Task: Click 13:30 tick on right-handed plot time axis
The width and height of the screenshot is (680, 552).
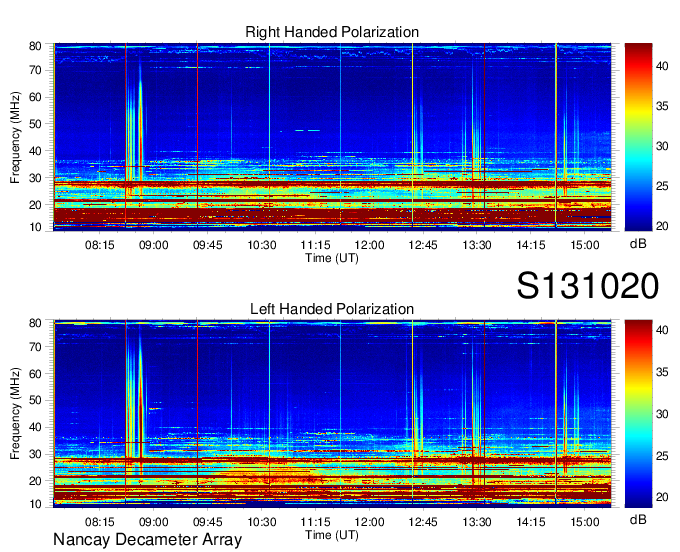Action: tap(477, 245)
